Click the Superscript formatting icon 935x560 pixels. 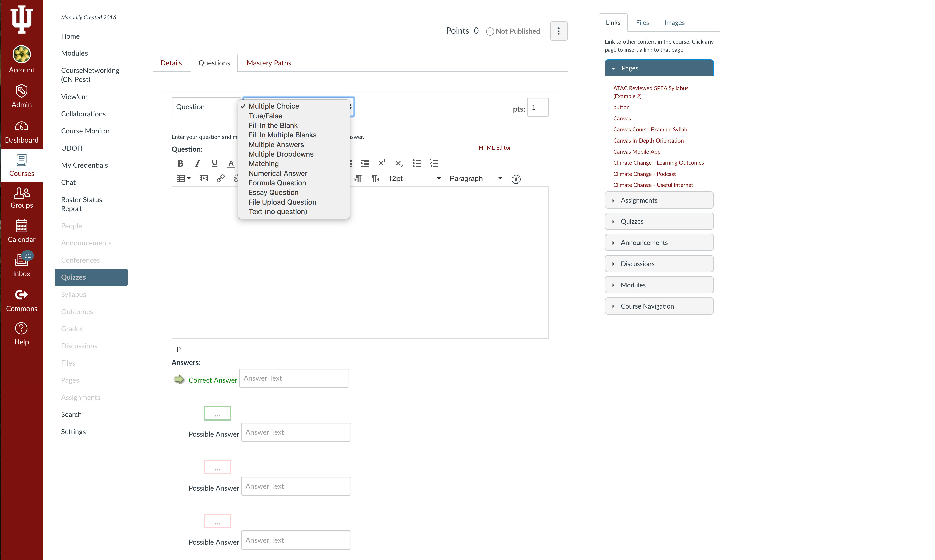(381, 163)
